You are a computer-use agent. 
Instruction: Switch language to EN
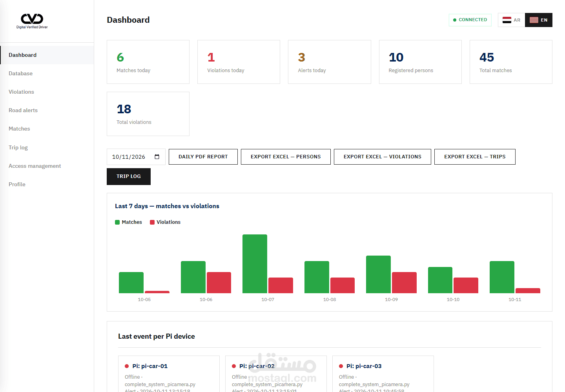[x=539, y=20]
